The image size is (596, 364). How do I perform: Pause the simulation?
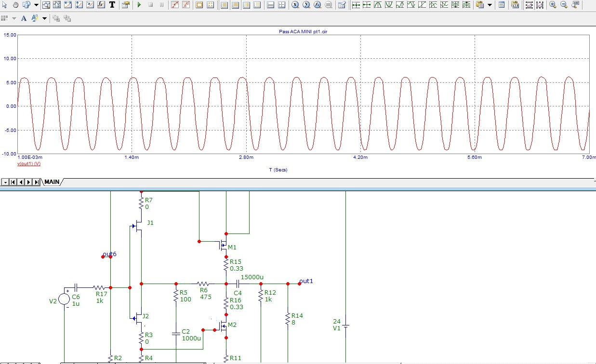coord(161,5)
